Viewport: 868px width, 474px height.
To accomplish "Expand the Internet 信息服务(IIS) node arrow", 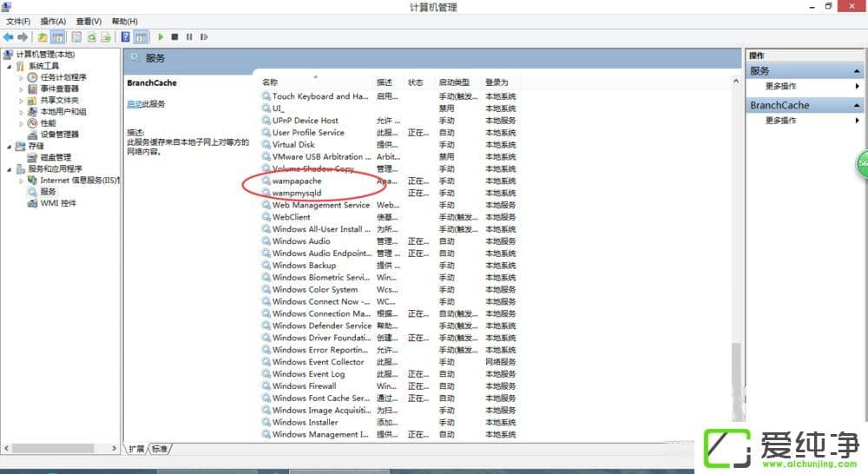I will (21, 181).
